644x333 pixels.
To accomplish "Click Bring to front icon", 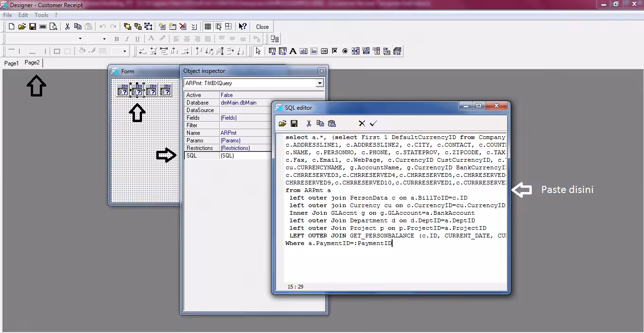I will pyautogui.click(x=127, y=26).
